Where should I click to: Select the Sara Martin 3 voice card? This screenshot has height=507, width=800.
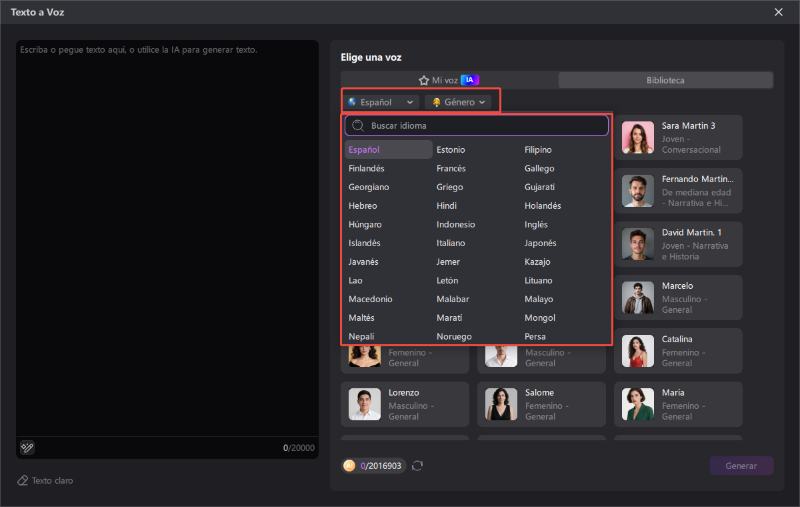click(678, 138)
